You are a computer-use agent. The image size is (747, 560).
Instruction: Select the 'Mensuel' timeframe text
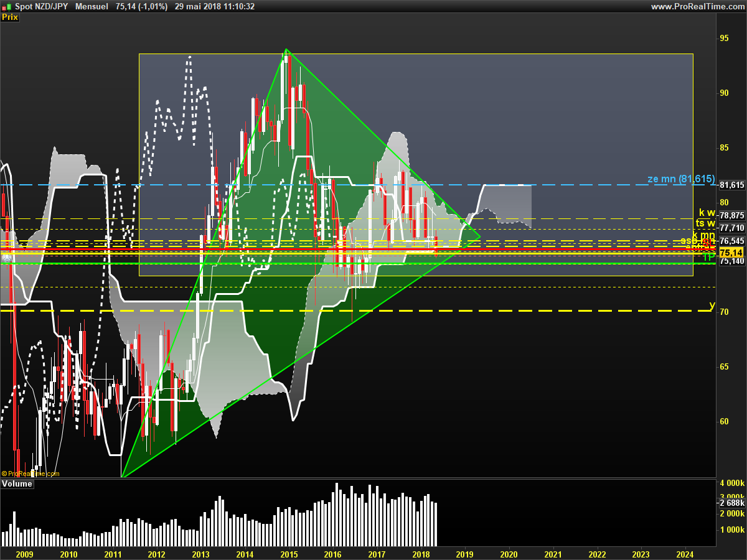[92, 6]
